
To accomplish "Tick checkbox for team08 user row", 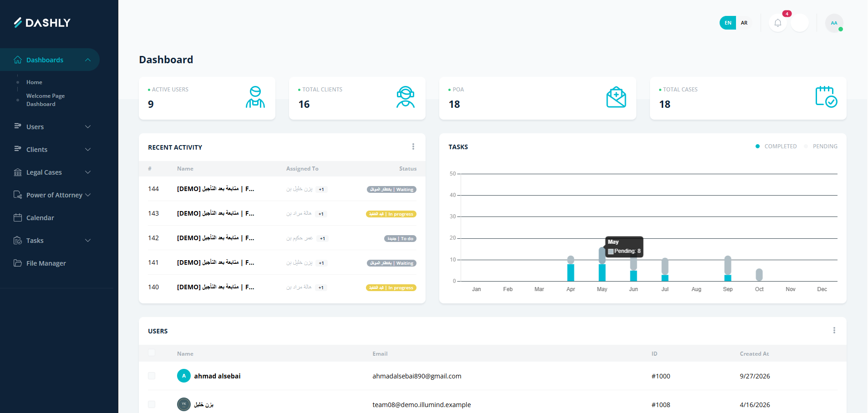I will [152, 404].
